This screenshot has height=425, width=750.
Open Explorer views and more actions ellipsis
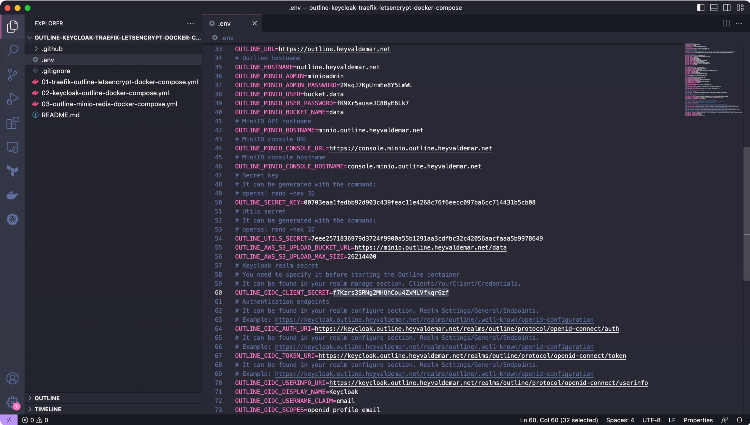tap(190, 23)
